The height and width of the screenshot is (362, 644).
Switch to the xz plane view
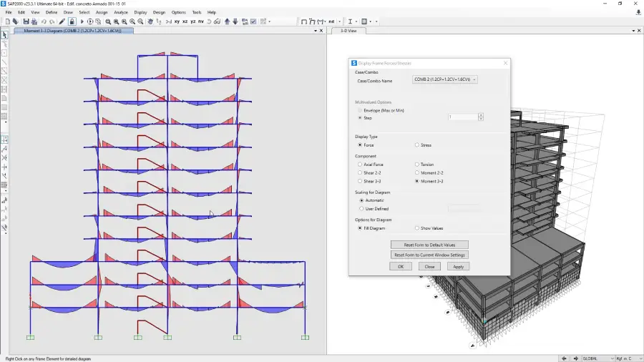[x=185, y=21]
